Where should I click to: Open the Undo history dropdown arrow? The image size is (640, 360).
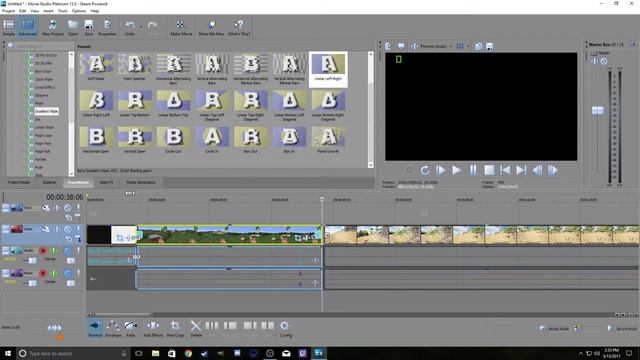(141, 27)
